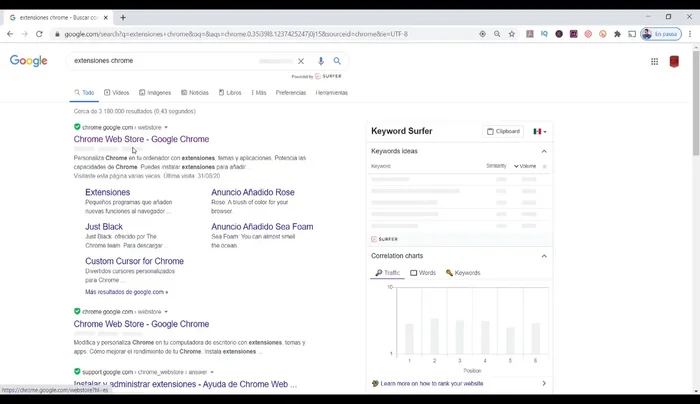Open 'Preferencias' search settings
The height and width of the screenshot is (404, 700).
point(291,93)
